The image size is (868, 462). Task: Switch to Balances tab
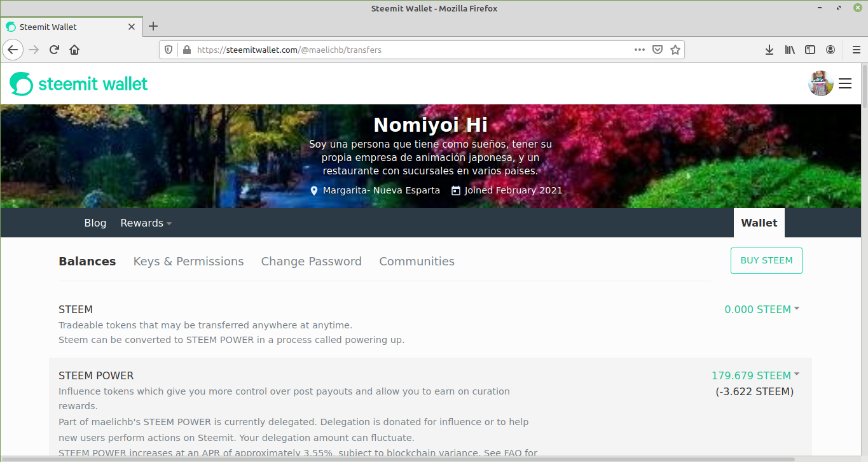(x=87, y=261)
